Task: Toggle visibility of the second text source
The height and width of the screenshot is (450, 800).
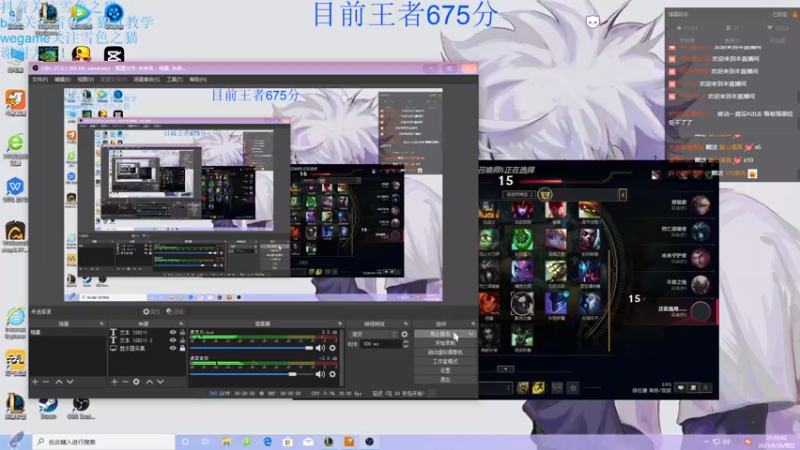Action: (x=173, y=340)
